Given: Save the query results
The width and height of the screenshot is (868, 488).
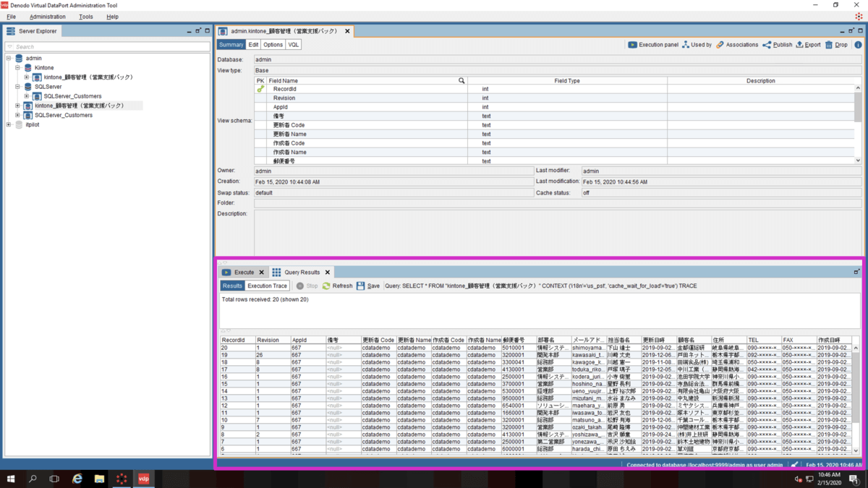Looking at the screenshot, I should (367, 286).
